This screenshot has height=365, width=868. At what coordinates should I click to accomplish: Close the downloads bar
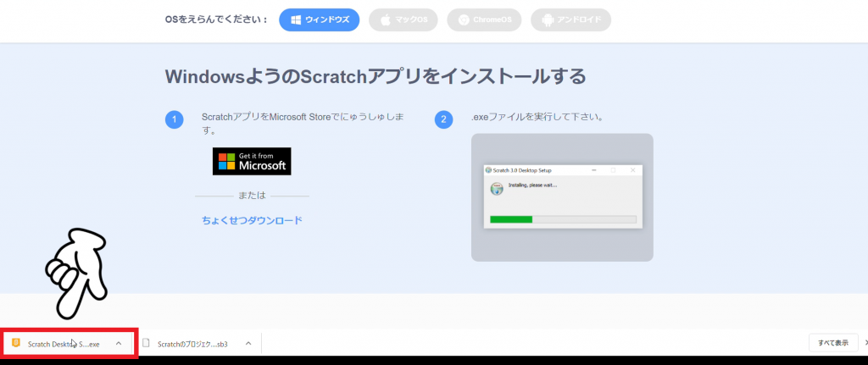click(865, 343)
